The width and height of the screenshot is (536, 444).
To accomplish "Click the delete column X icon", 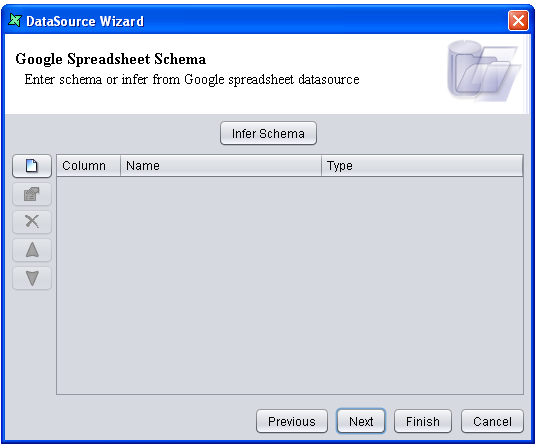I will (x=32, y=222).
